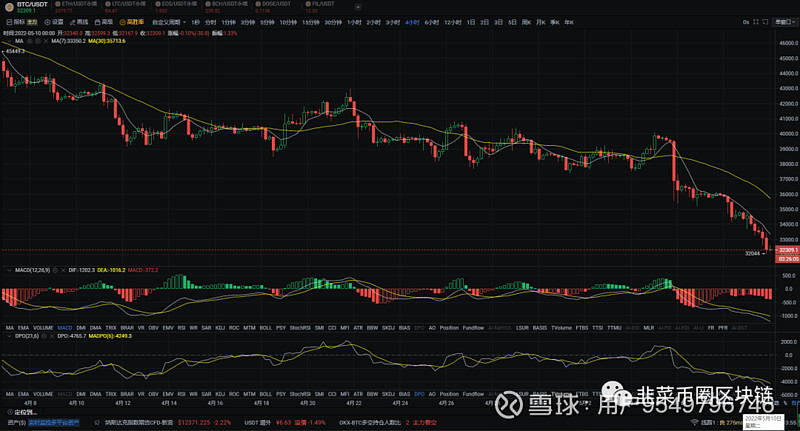800x431 pixels.
Task: Open 单窗口 window layout dropdown
Action: pyautogui.click(x=785, y=22)
